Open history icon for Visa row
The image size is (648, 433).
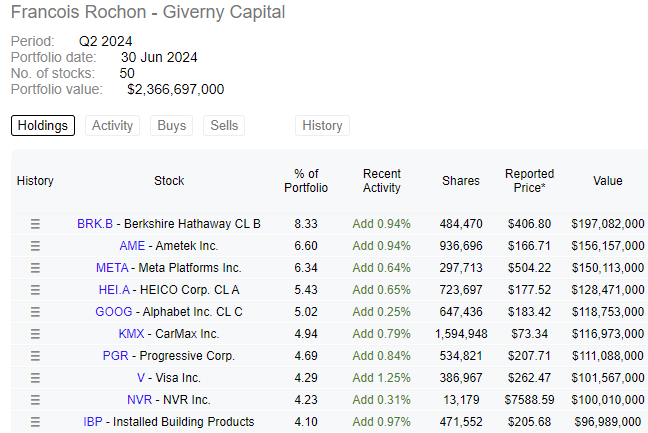36,378
